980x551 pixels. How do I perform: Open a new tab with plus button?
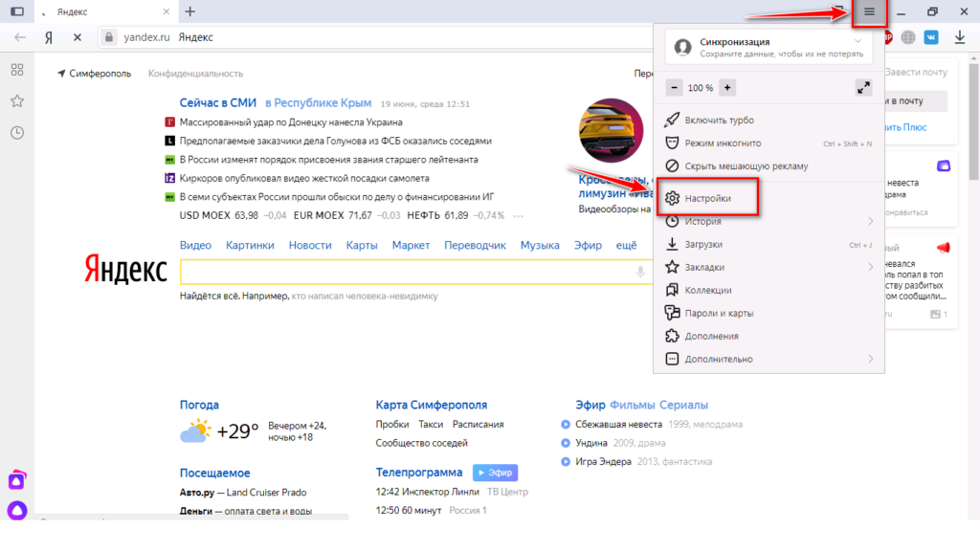point(190,11)
